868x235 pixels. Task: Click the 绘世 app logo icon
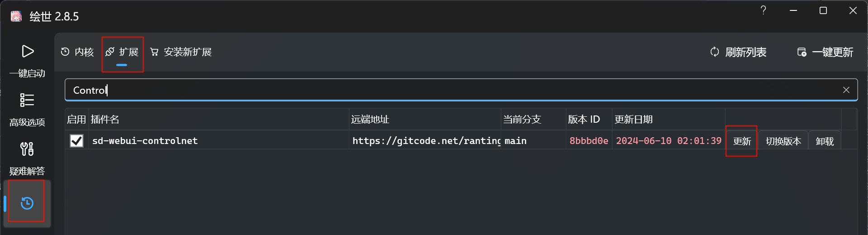16,17
